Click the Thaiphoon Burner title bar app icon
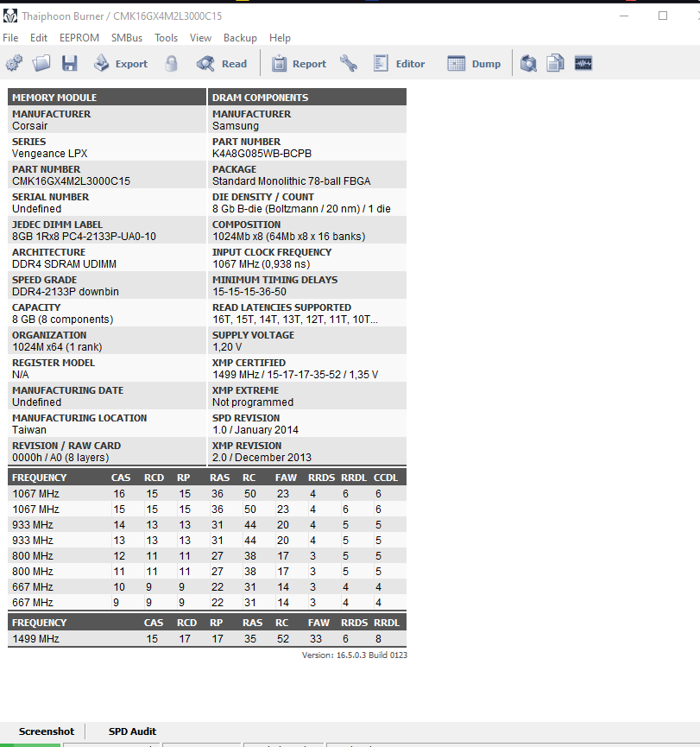Screen dimensions: 700x747 click(10, 16)
